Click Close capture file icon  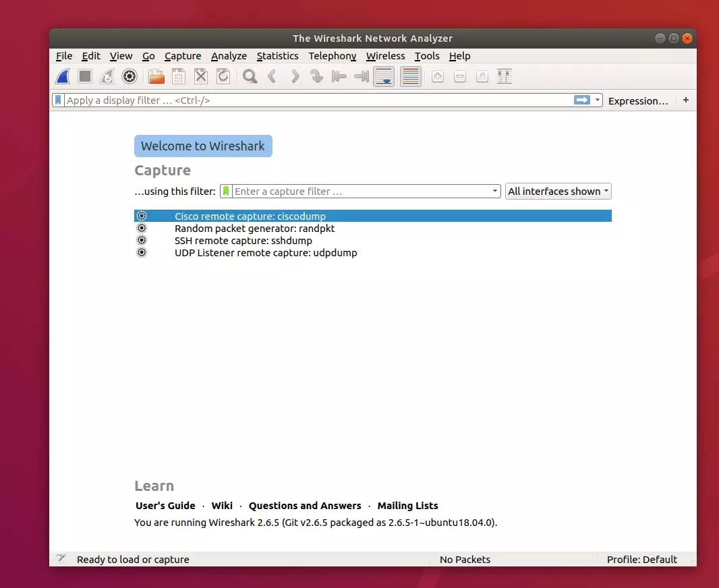click(201, 77)
